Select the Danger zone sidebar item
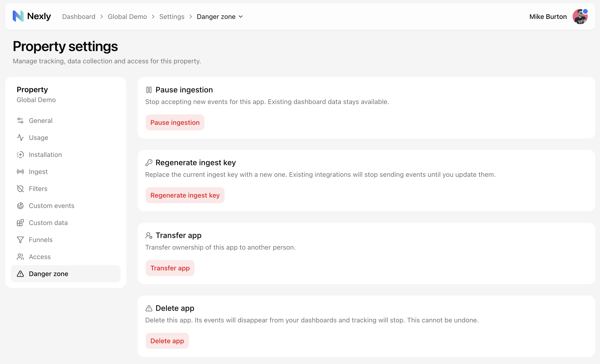 (x=66, y=274)
